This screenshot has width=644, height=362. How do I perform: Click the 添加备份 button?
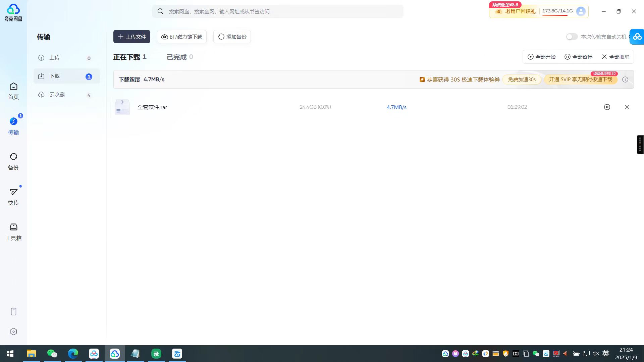coord(232,37)
